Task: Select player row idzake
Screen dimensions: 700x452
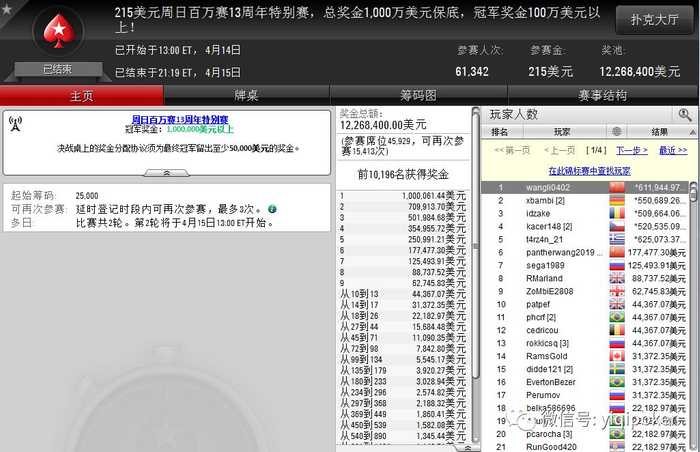Action: [585, 213]
